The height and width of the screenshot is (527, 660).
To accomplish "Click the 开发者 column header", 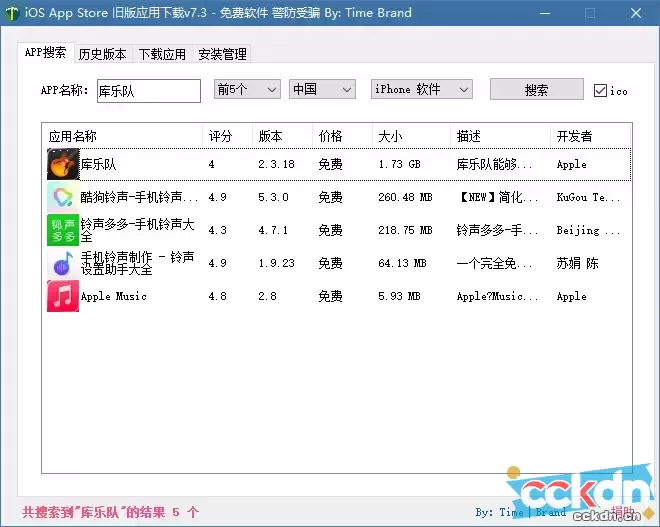I will (x=591, y=136).
